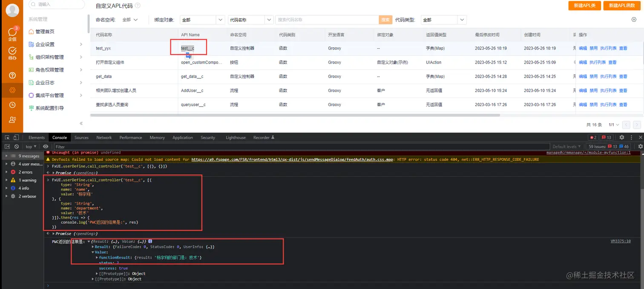
Task: Open the DevTools settings gear
Action: [x=622, y=137]
